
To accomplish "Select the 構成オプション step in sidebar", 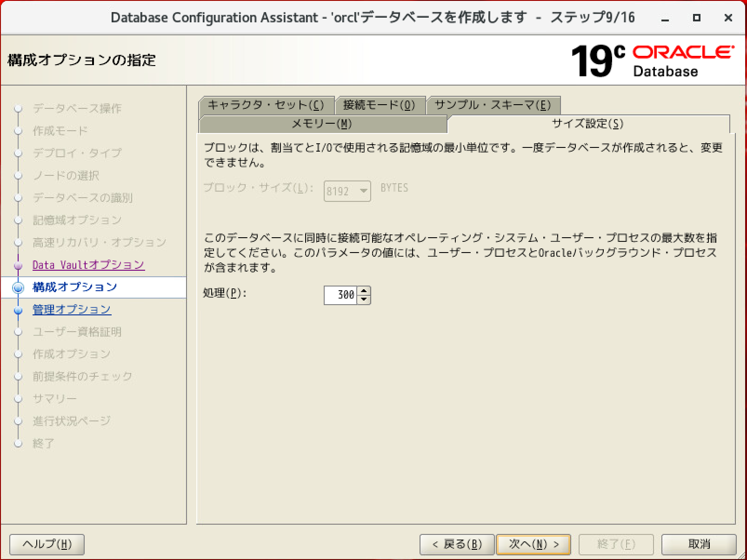I will 75,287.
